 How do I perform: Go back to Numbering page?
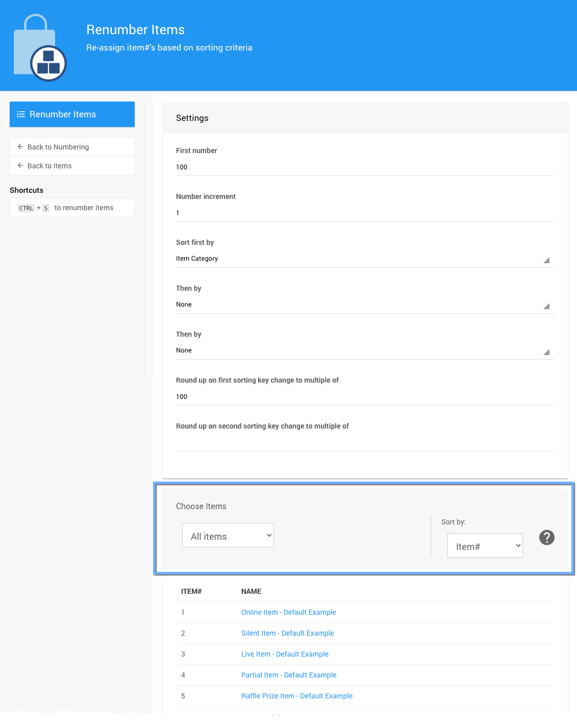58,147
